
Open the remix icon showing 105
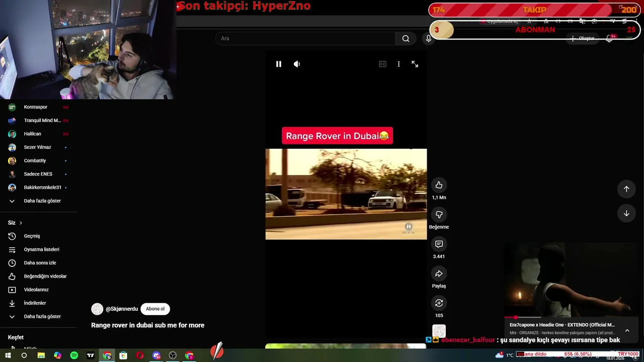[x=439, y=303]
